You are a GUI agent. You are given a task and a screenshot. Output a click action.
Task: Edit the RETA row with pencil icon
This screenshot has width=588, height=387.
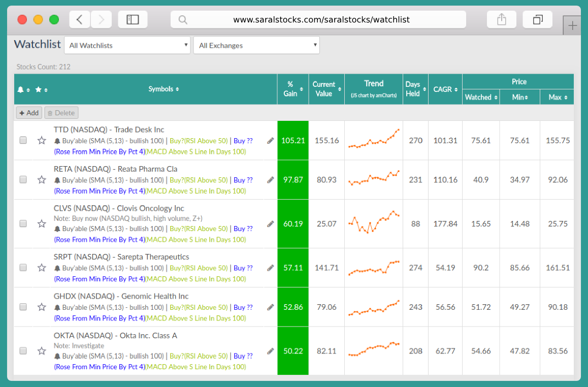click(270, 180)
